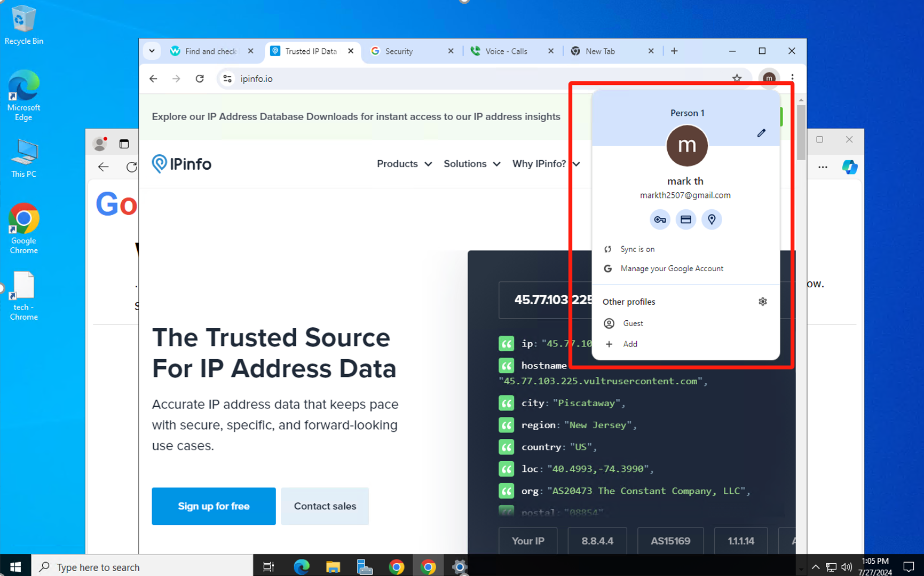Viewport: 924px width, 576px height.
Task: Edit profile with the pencil icon
Action: 761,133
